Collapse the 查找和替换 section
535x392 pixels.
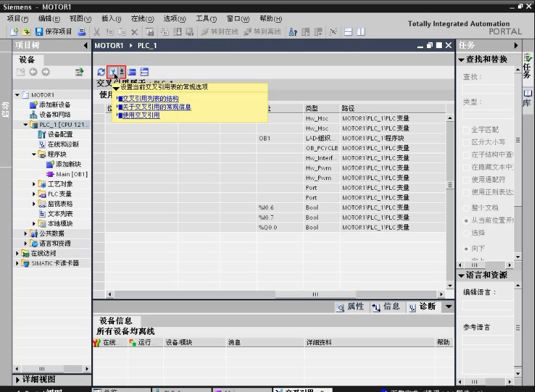tap(461, 60)
